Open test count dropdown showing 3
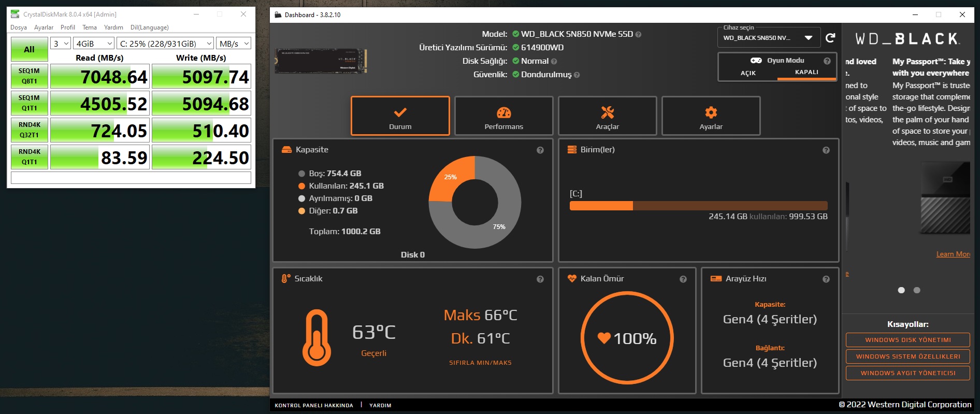The width and height of the screenshot is (980, 414). point(61,44)
